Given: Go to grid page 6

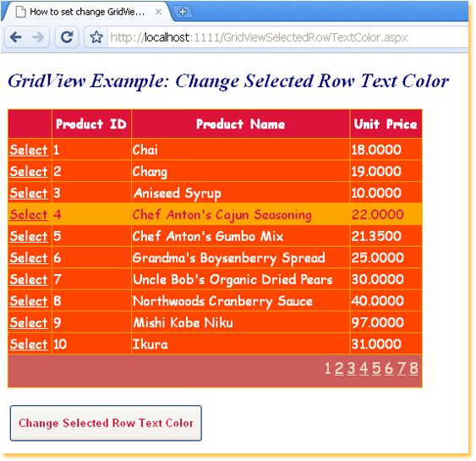Looking at the screenshot, I should pos(389,368).
